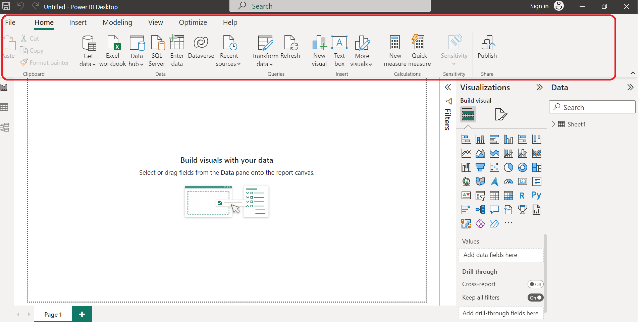Open Get more visuals ellipsis
The width and height of the screenshot is (644, 322).
pos(508,223)
